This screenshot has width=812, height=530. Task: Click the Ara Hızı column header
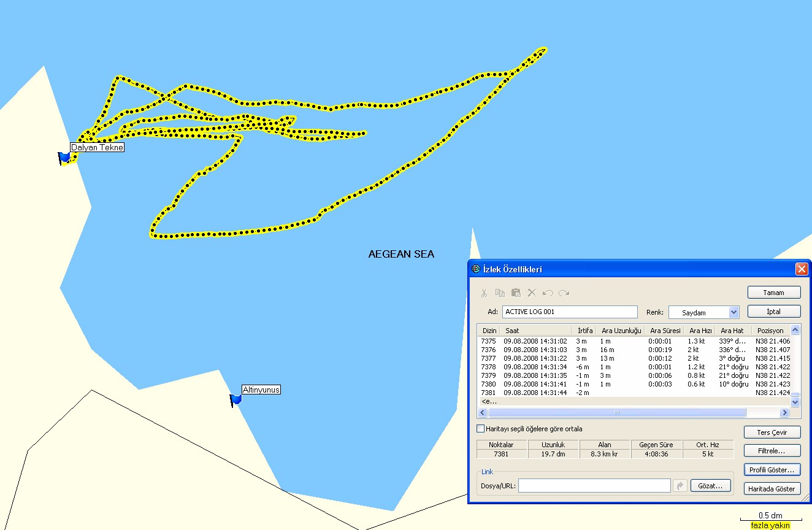tap(700, 331)
